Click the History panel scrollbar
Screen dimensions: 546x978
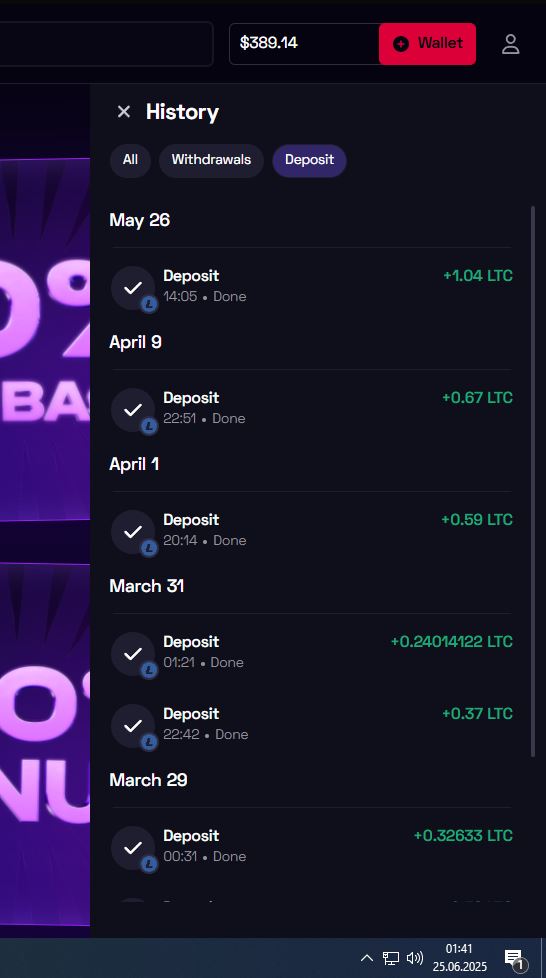point(533,481)
